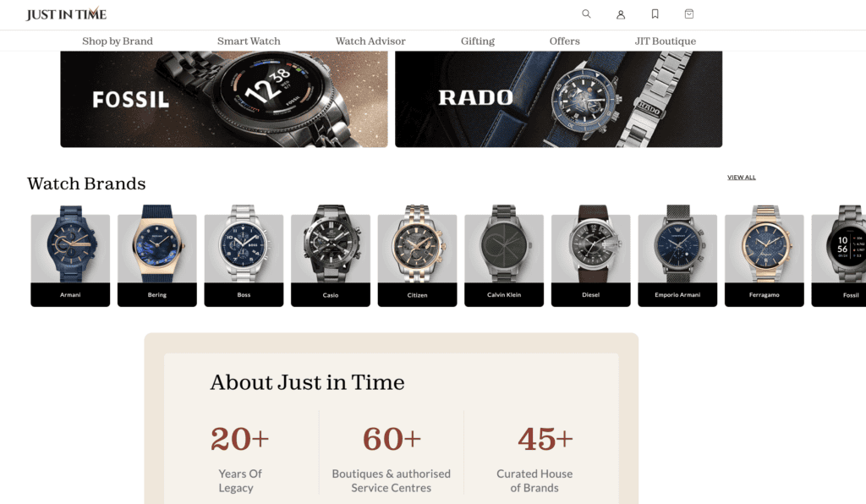Select the Bering brand watch card
866x504 pixels.
pos(156,255)
